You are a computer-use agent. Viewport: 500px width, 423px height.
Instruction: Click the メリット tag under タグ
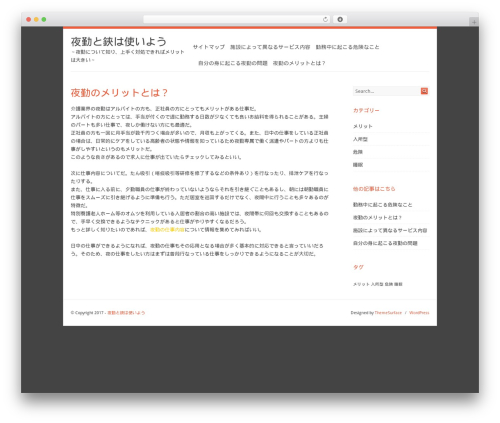click(361, 284)
